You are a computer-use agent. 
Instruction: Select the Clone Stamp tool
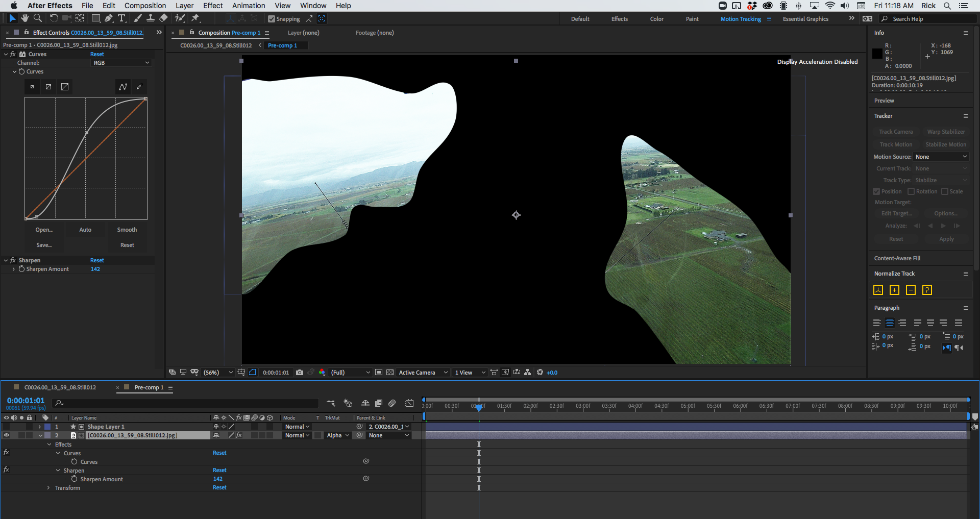(151, 18)
